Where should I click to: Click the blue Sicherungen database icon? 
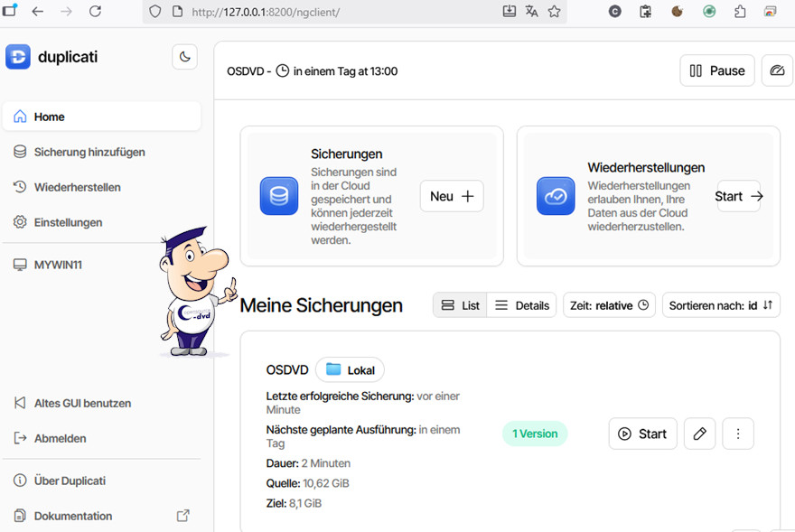click(x=278, y=196)
